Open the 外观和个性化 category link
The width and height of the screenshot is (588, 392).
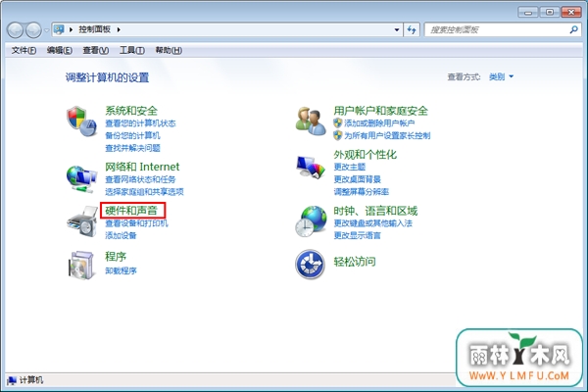(365, 155)
